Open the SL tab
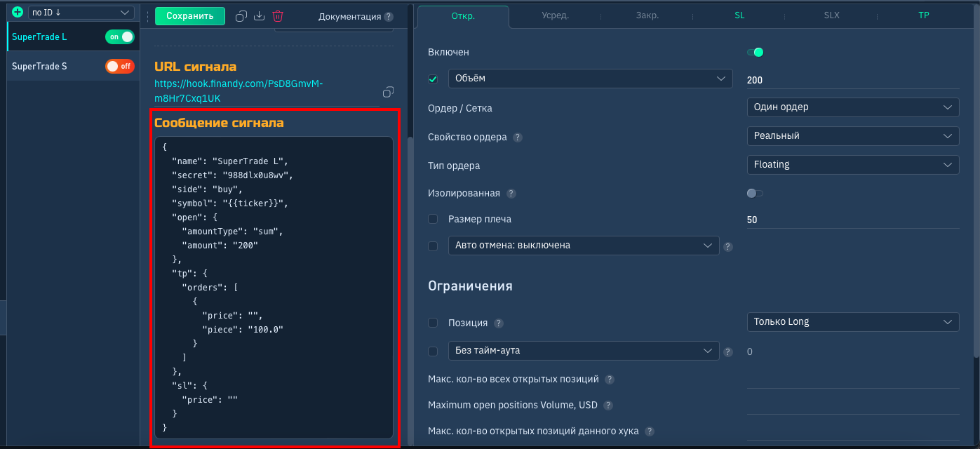 tap(739, 15)
